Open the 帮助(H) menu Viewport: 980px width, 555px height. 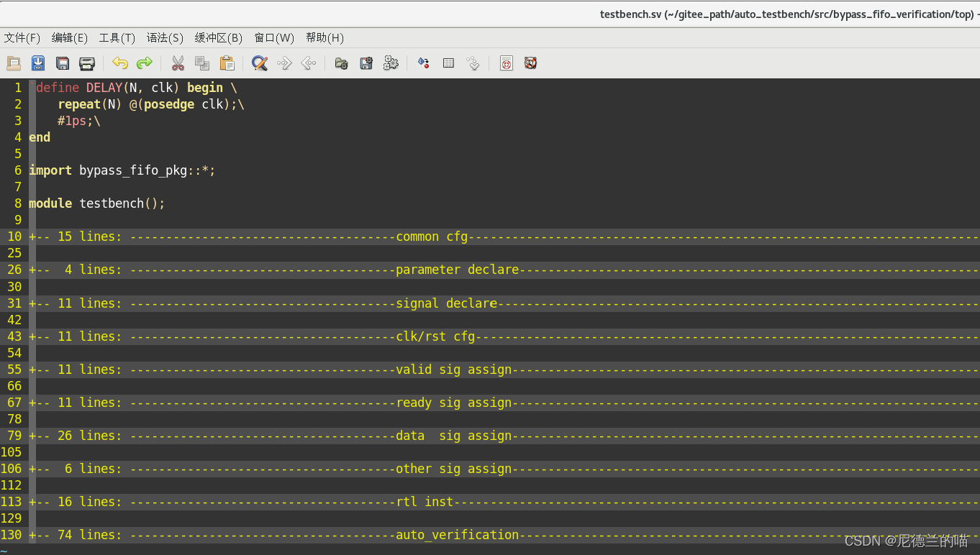pyautogui.click(x=325, y=37)
